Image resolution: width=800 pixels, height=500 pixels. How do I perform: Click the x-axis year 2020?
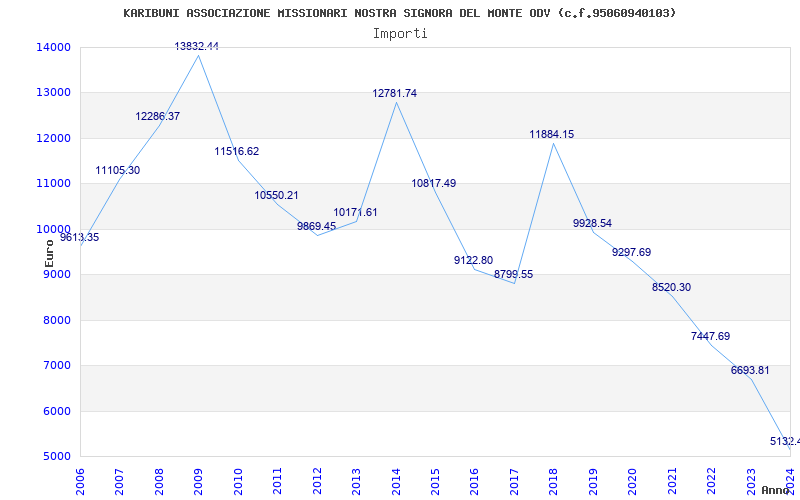[633, 481]
